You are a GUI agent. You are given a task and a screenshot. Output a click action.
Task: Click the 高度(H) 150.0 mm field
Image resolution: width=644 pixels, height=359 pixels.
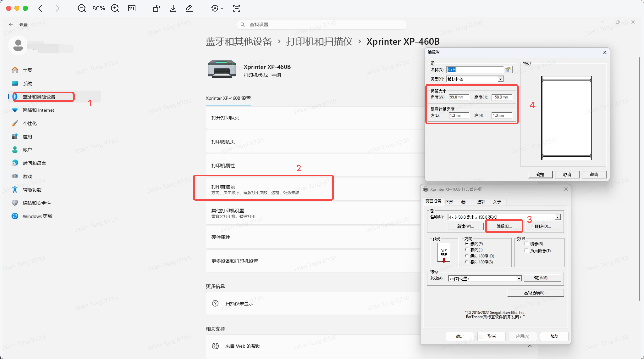[502, 97]
